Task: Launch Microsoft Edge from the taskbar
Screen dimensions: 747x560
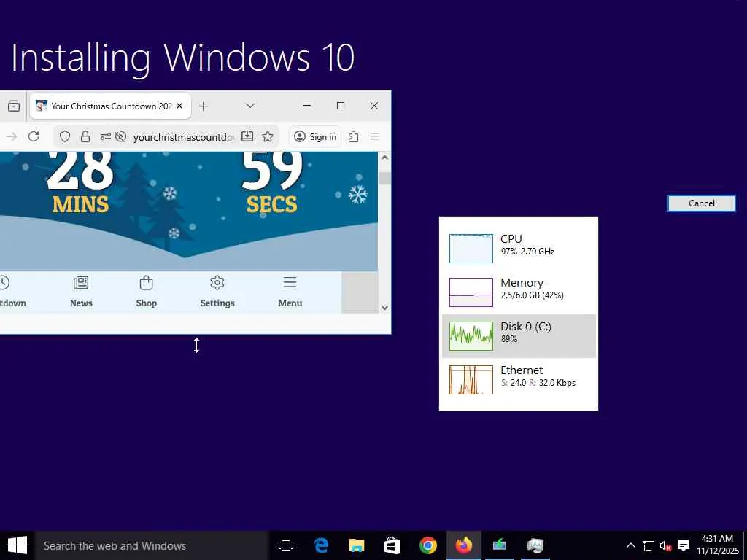Action: tap(321, 545)
